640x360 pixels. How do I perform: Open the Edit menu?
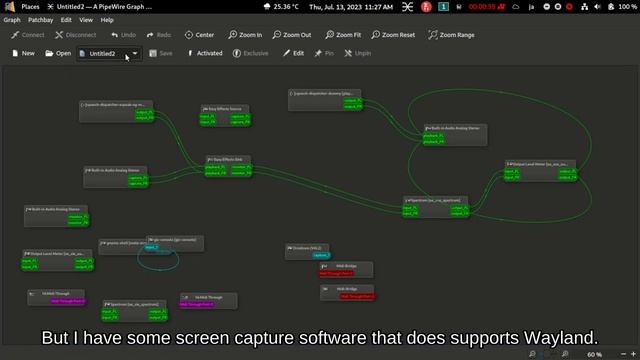(66, 20)
